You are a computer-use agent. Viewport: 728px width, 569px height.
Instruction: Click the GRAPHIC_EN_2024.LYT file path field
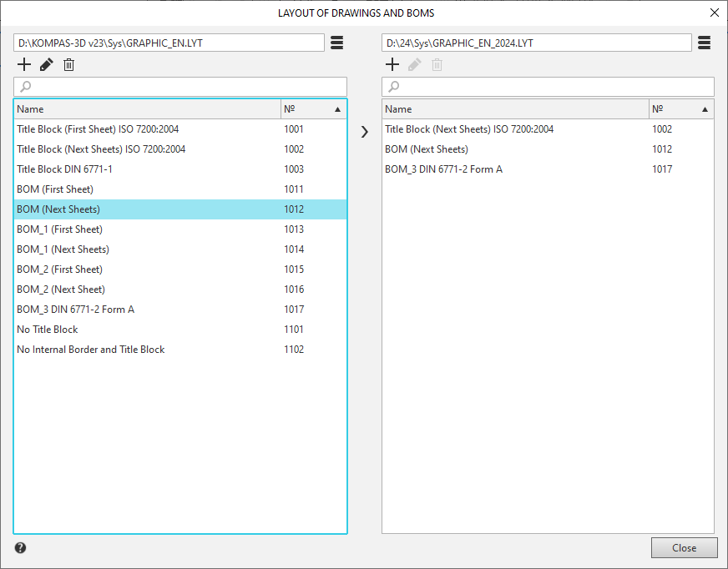click(x=536, y=43)
